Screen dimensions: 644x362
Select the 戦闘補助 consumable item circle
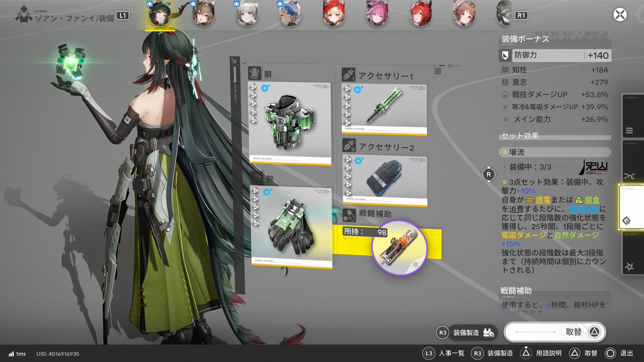click(x=399, y=248)
